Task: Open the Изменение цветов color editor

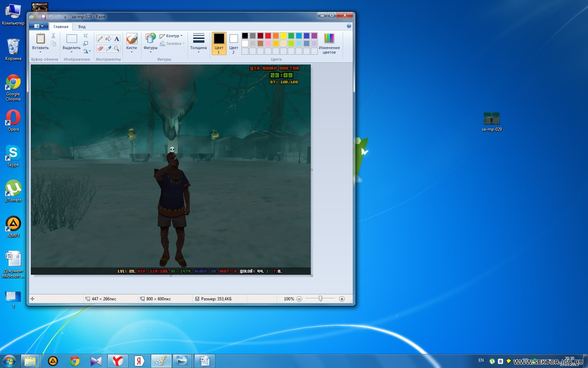Action: (329, 43)
